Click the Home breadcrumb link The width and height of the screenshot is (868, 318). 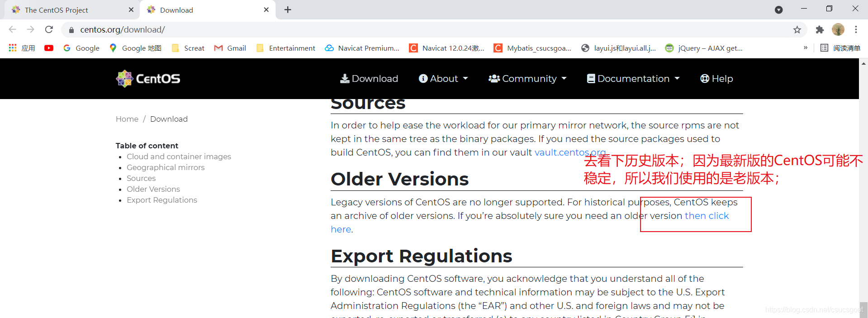[127, 119]
